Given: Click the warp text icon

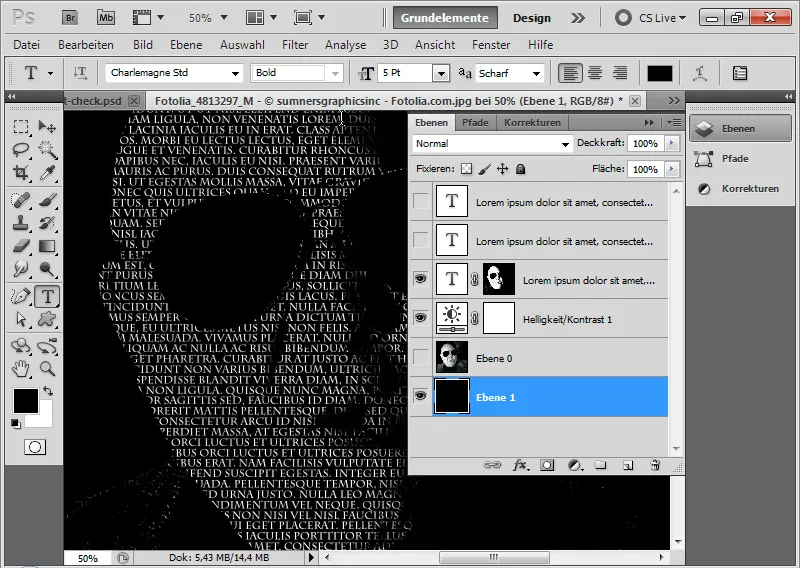Looking at the screenshot, I should 700,73.
